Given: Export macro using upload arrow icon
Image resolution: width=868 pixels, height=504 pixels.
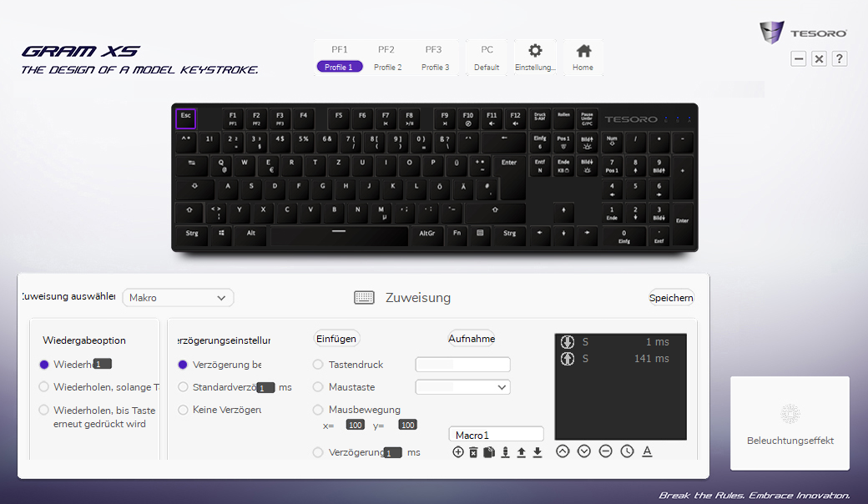Looking at the screenshot, I should point(522,452).
